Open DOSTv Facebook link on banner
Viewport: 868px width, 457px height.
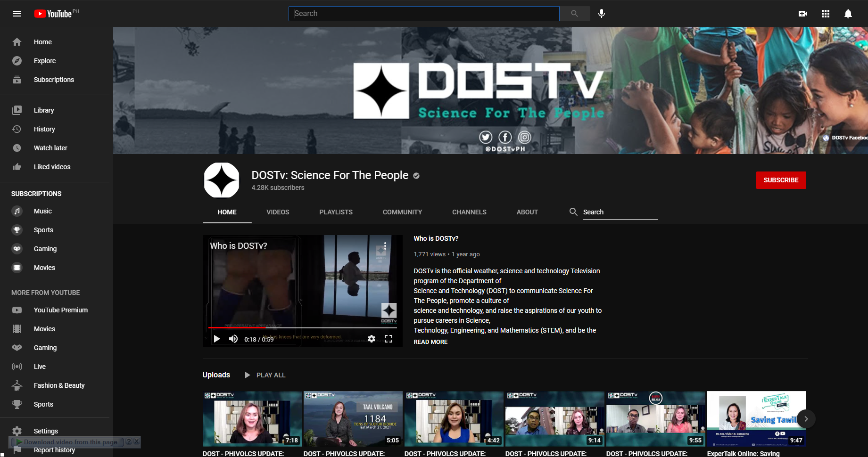[845, 138]
